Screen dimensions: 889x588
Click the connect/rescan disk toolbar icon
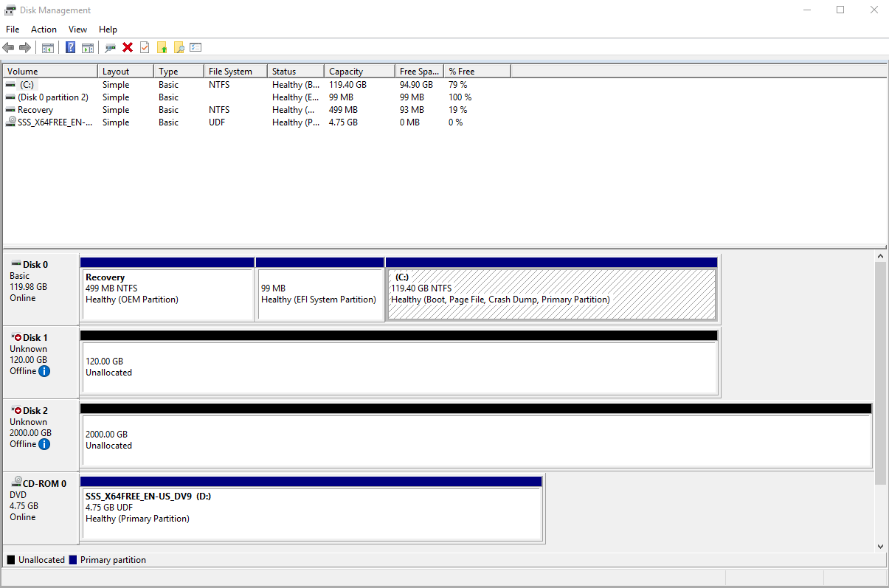pos(111,47)
